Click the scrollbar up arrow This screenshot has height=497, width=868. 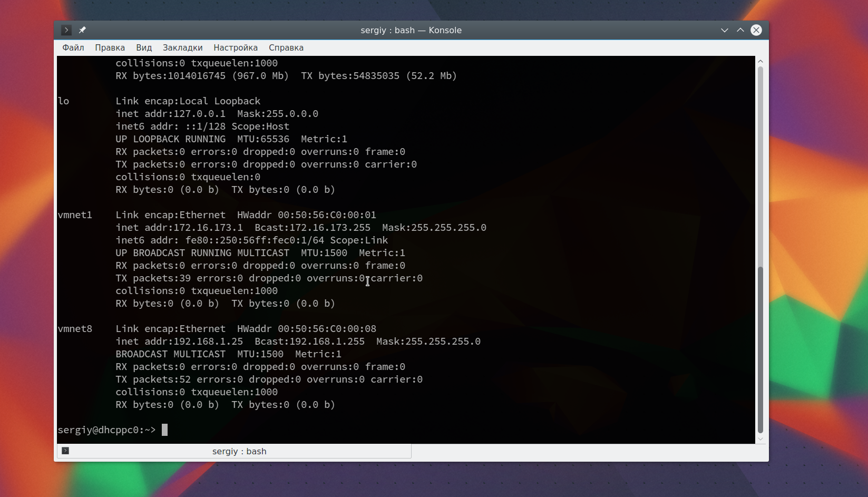click(x=760, y=61)
